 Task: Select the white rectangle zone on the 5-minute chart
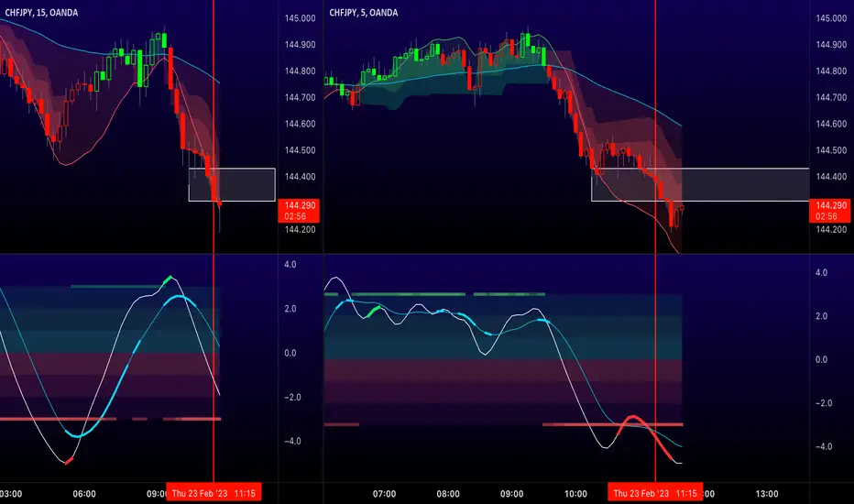click(700, 185)
